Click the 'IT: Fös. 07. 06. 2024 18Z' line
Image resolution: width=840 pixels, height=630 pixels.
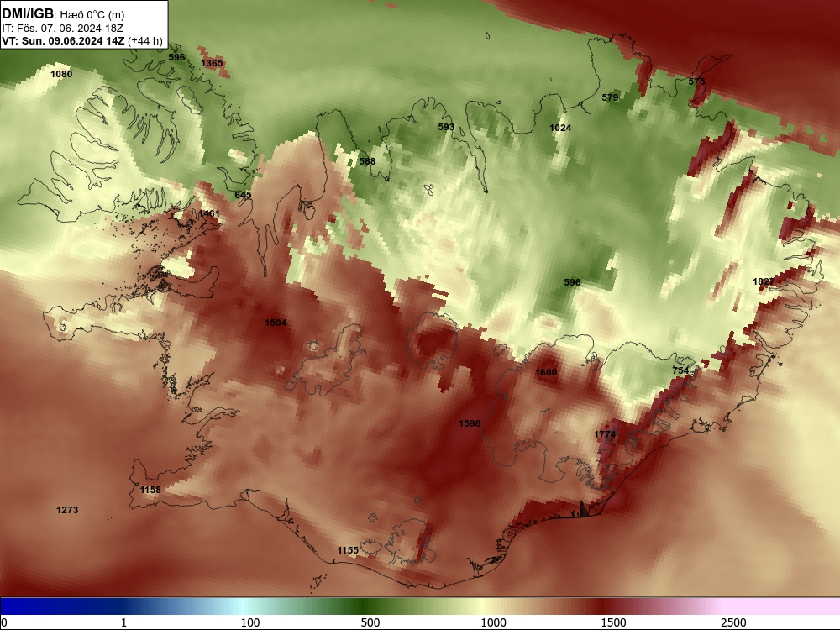[x=63, y=28]
